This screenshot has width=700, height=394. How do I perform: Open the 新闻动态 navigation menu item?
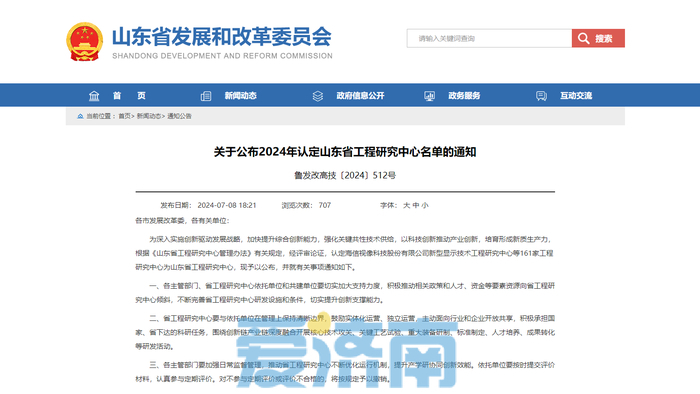click(241, 95)
